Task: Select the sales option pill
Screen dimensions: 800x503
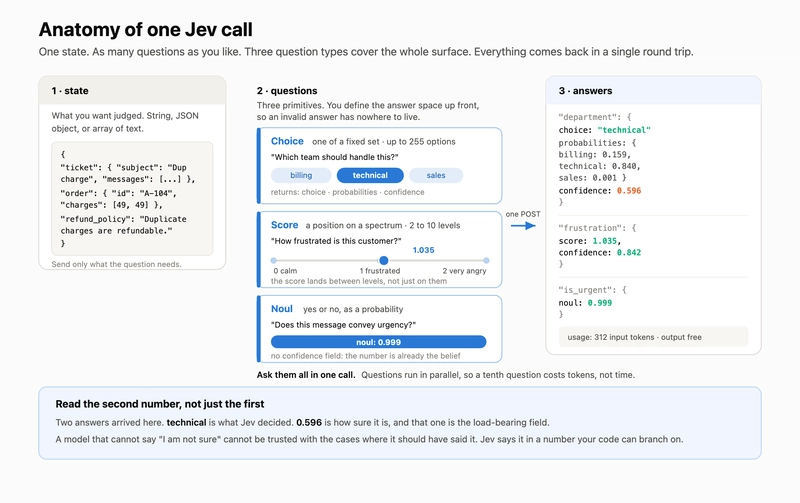Action: tap(436, 175)
